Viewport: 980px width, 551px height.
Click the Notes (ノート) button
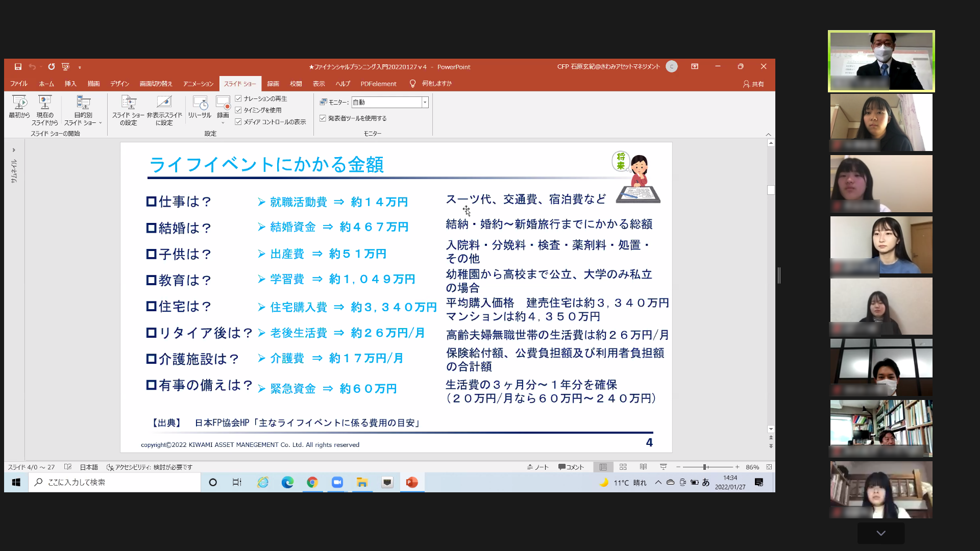(x=538, y=467)
